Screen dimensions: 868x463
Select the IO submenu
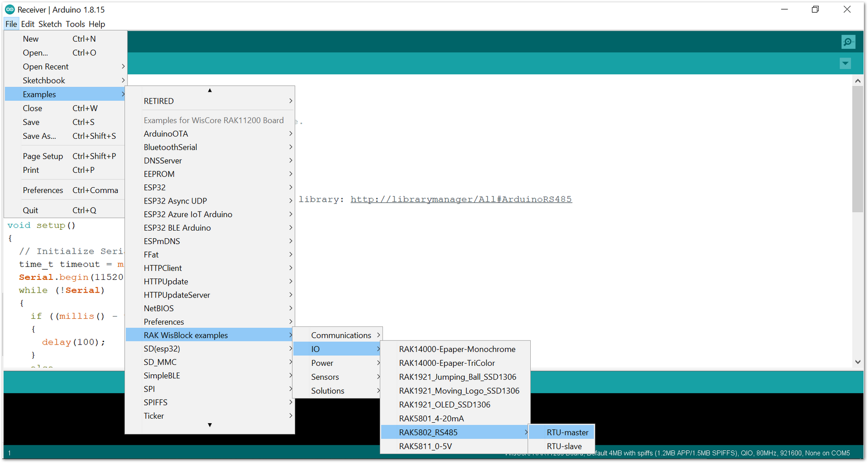[x=337, y=349]
